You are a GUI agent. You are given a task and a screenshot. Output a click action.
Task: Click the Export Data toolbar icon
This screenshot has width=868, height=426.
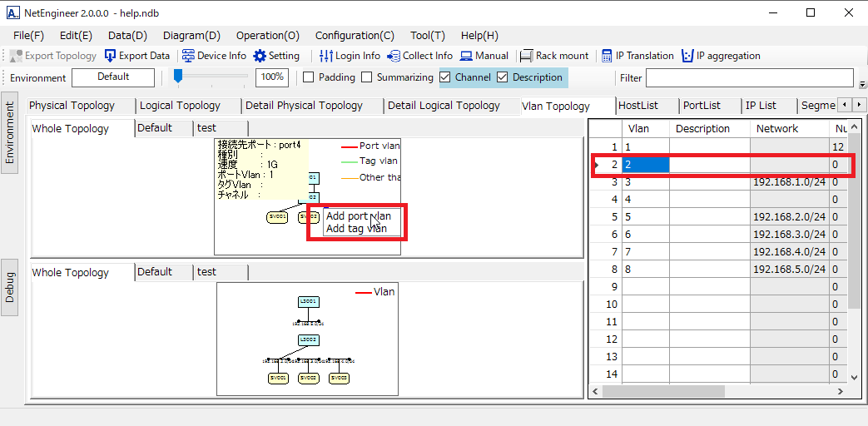(111, 56)
